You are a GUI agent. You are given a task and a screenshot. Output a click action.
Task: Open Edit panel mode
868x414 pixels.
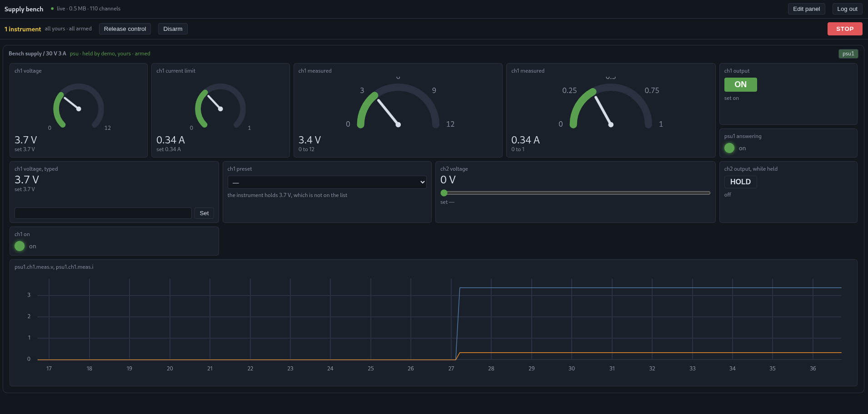[806, 9]
